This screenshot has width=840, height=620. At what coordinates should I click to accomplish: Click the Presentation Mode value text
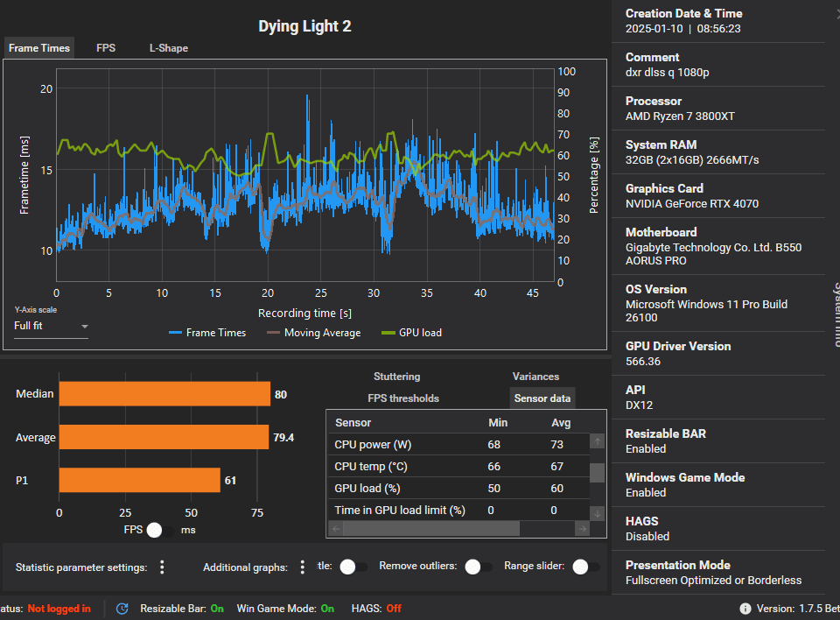point(714,581)
